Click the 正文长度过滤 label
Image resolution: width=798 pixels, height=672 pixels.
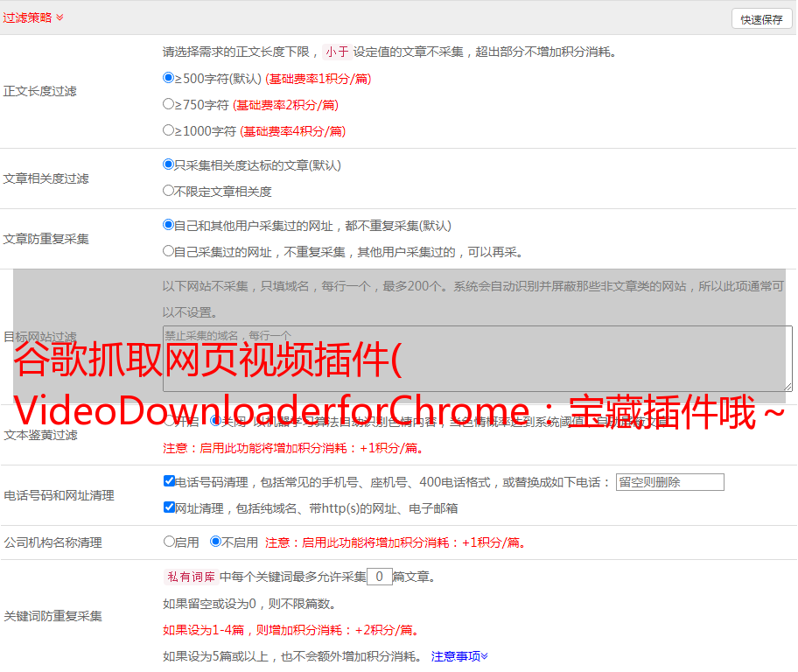point(39,91)
